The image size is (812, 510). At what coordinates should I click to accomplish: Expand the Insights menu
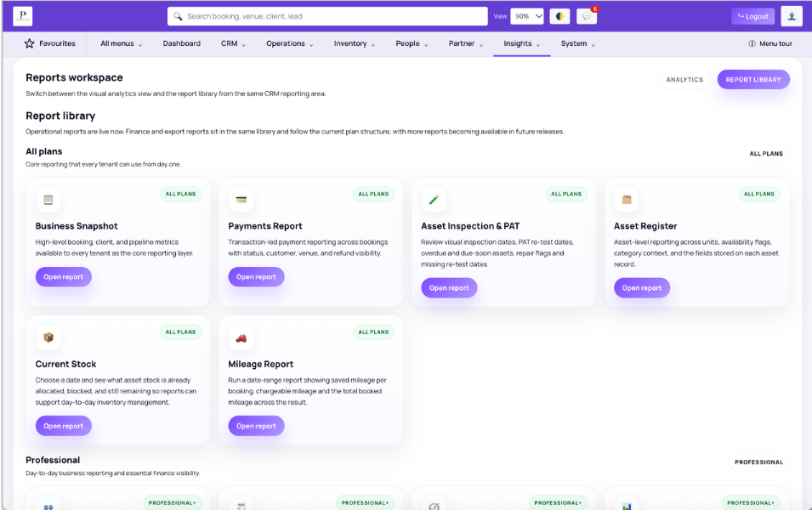[x=521, y=43]
